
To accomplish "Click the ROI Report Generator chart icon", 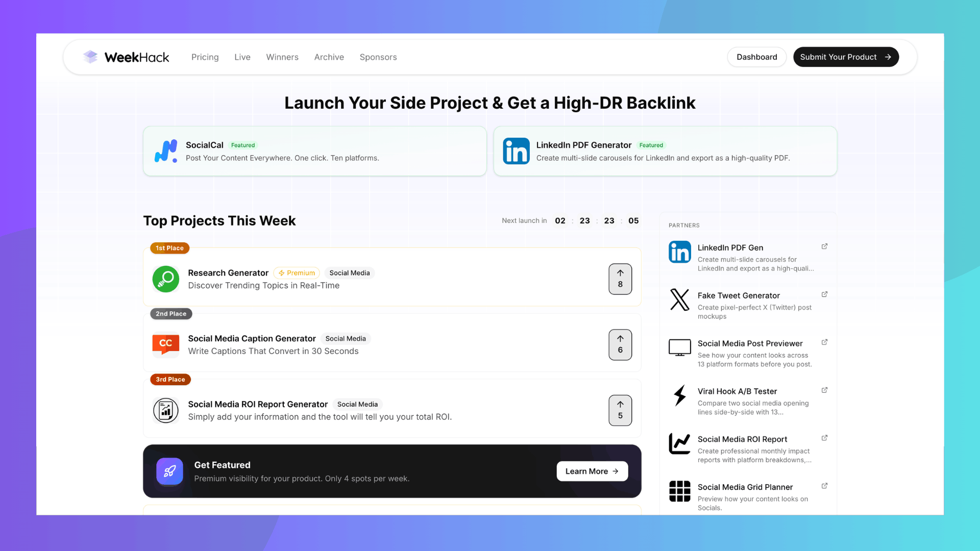I will pos(165,410).
